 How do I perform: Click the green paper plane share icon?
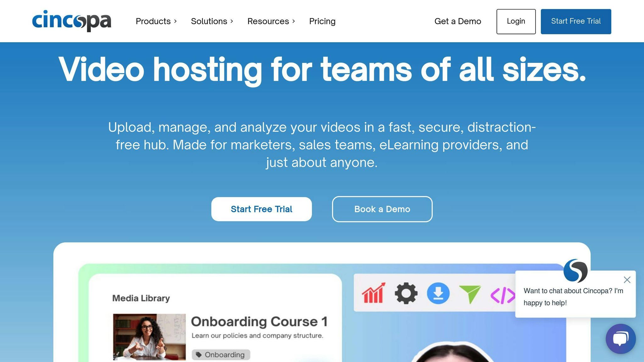470,294
